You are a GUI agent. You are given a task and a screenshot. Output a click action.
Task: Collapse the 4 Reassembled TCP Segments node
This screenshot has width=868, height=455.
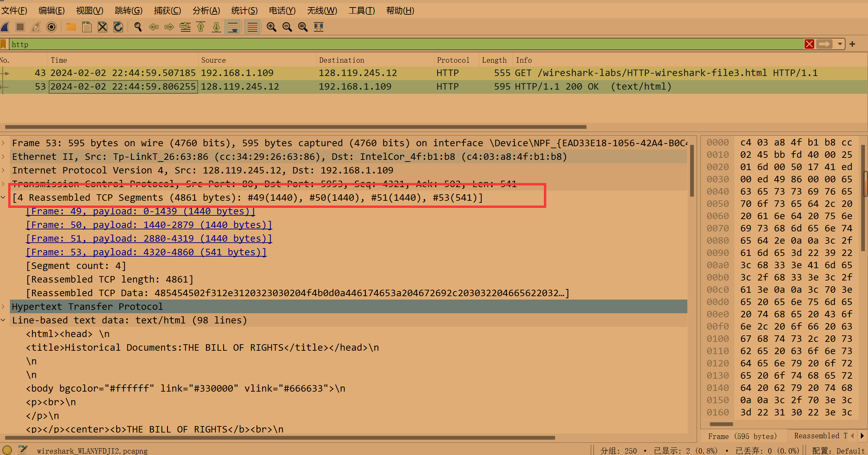[x=3, y=197]
